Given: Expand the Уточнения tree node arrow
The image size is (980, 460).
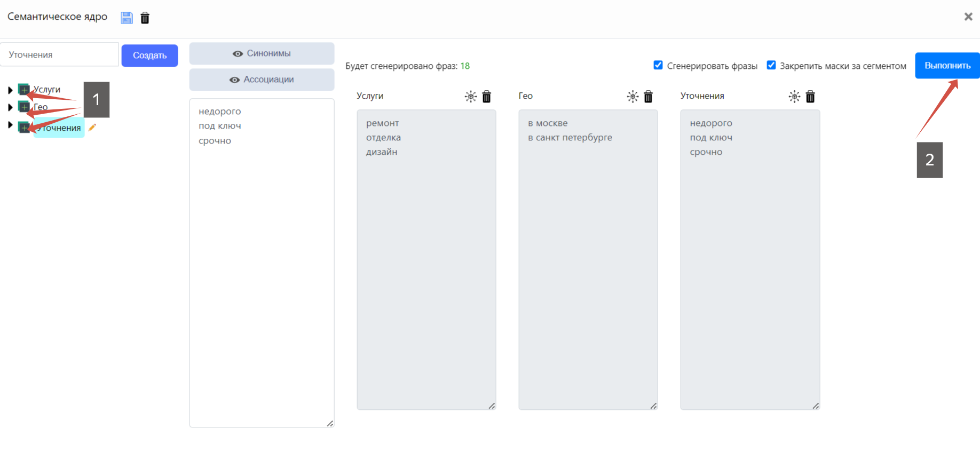Looking at the screenshot, I should [10, 125].
